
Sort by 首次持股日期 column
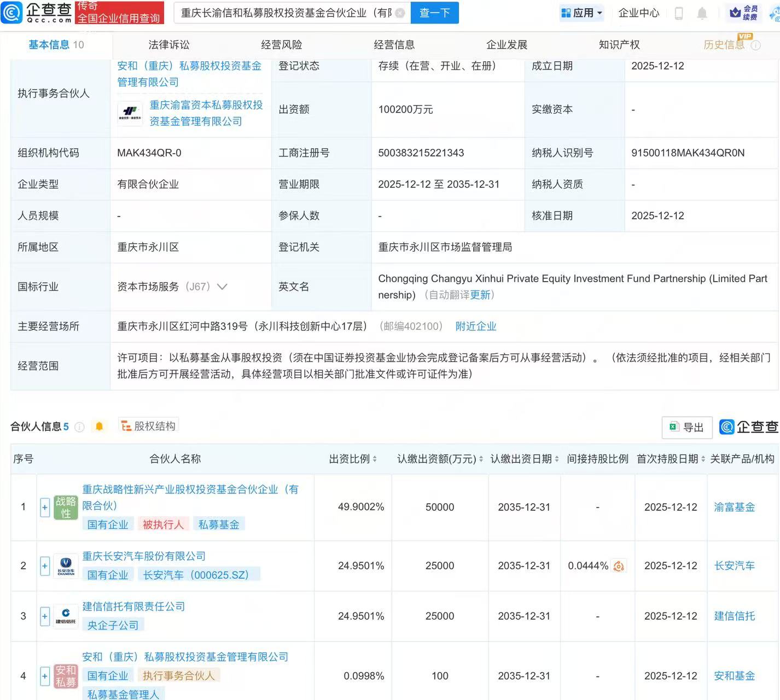[x=703, y=459]
